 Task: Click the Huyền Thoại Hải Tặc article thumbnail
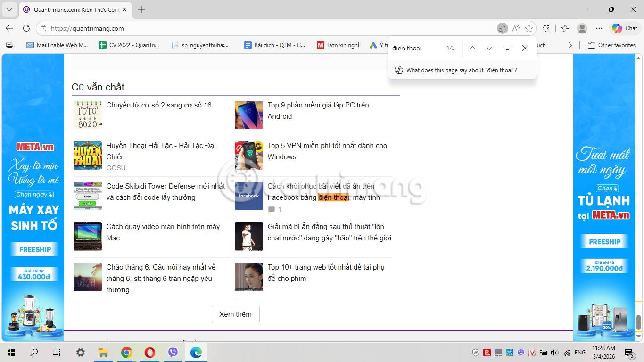tap(87, 156)
